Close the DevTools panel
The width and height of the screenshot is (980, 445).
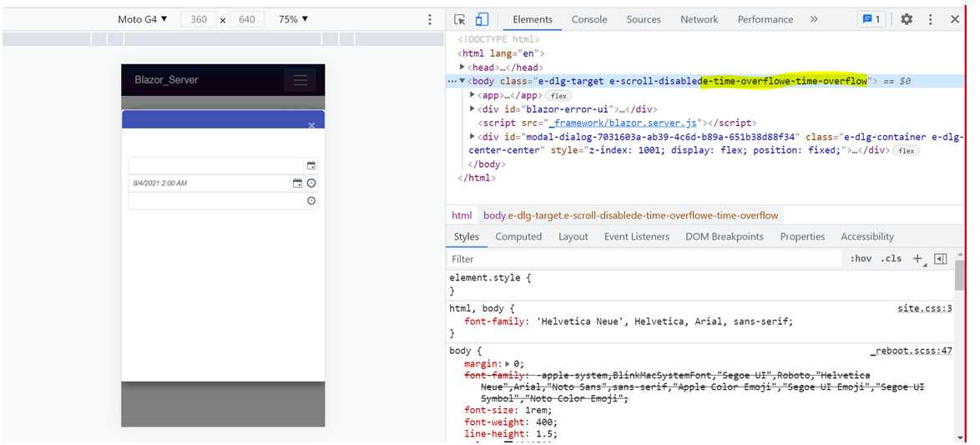click(x=954, y=19)
